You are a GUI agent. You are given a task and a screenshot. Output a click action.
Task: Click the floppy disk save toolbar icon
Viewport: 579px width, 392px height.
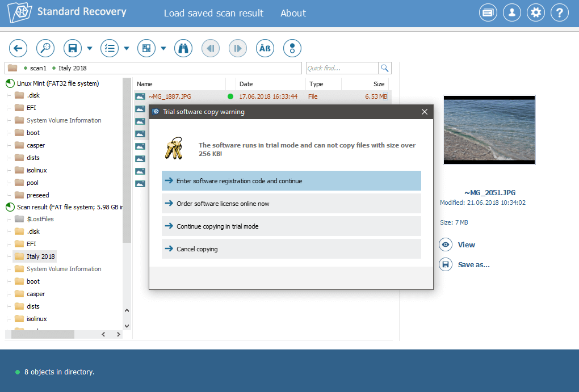click(73, 48)
